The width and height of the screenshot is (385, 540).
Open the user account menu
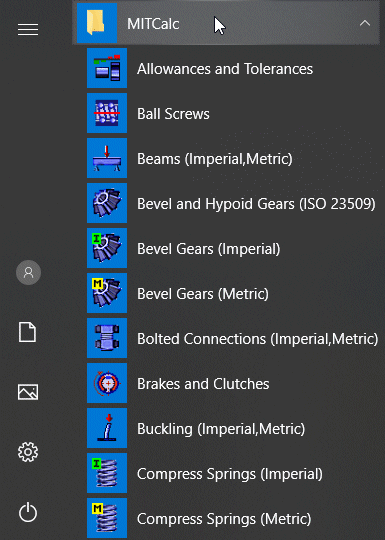click(28, 272)
